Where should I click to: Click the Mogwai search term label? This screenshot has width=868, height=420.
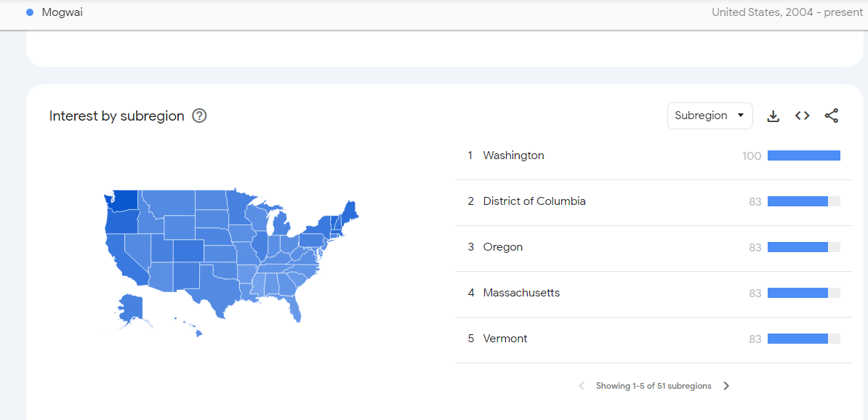coord(63,12)
